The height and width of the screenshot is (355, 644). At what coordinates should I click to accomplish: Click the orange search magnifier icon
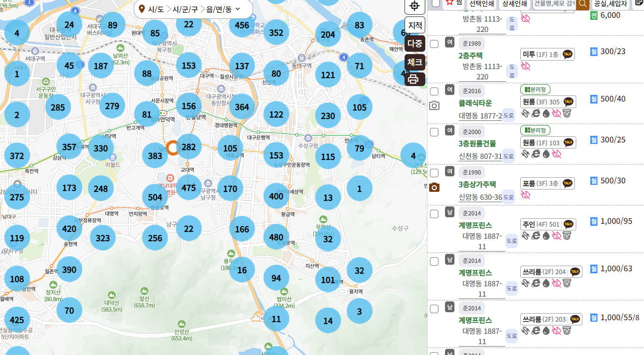(583, 3)
